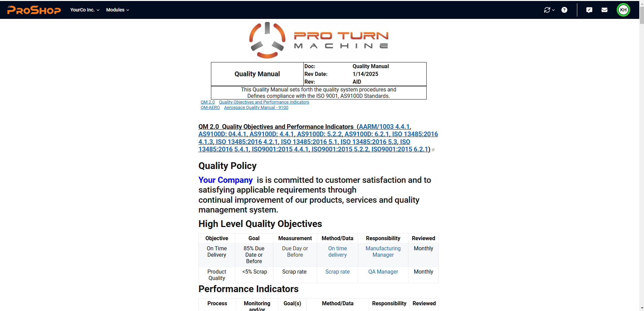Open Aerospace Quality Manual - 9100 link
The image size is (644, 311).
point(256,108)
